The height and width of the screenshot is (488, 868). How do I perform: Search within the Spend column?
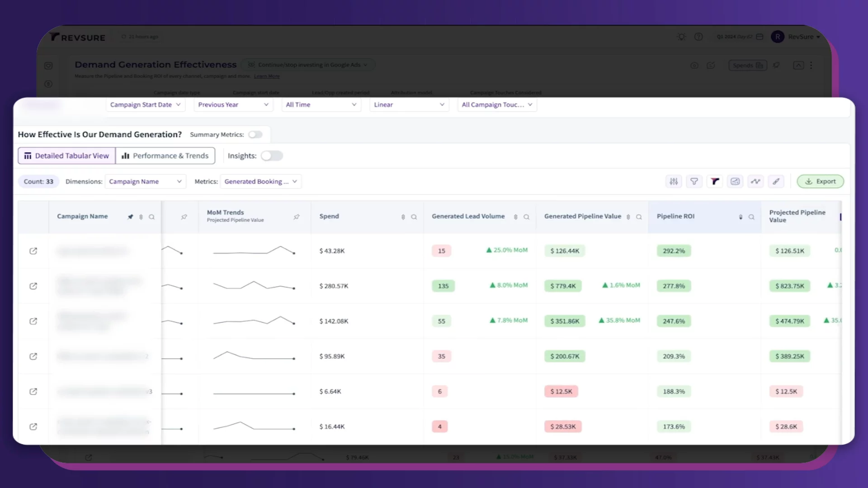[x=414, y=217]
